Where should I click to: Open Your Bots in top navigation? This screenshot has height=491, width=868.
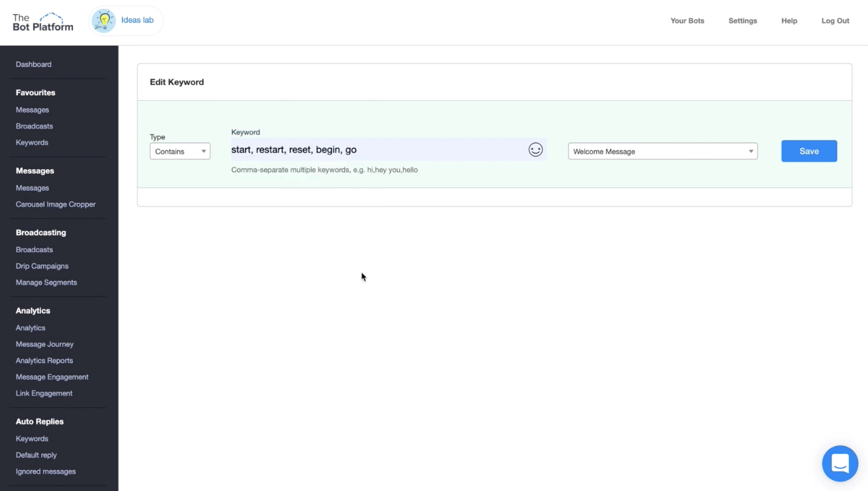click(x=687, y=21)
